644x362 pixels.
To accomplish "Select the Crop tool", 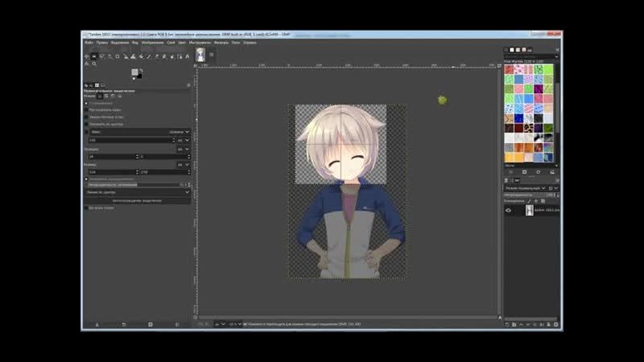I will (118, 56).
